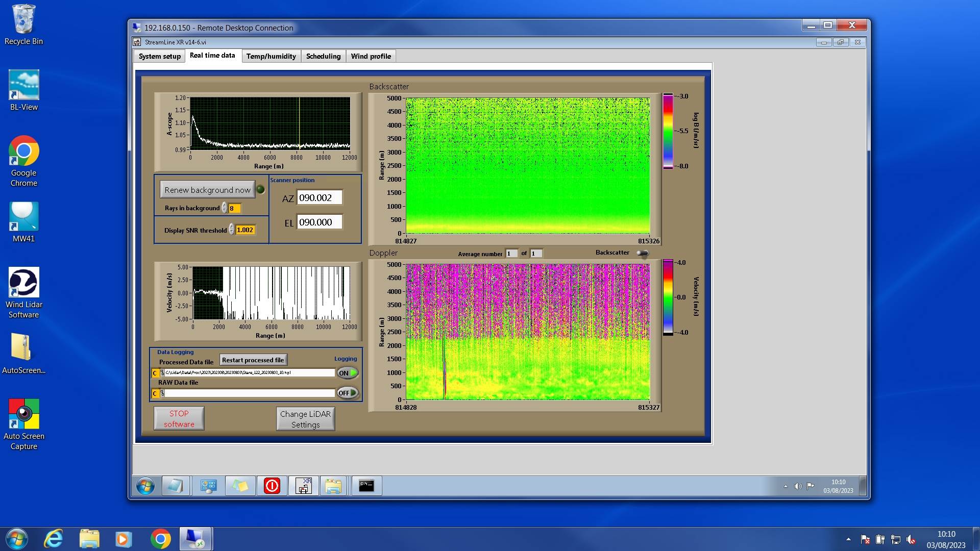Open processed data file path browse control
The width and height of the screenshot is (980, 551).
pos(162,373)
